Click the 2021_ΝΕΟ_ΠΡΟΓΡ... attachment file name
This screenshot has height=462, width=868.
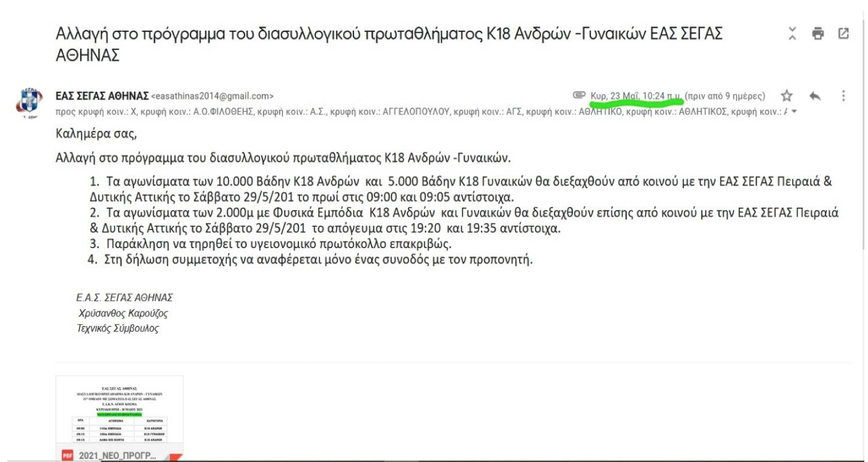[117, 456]
